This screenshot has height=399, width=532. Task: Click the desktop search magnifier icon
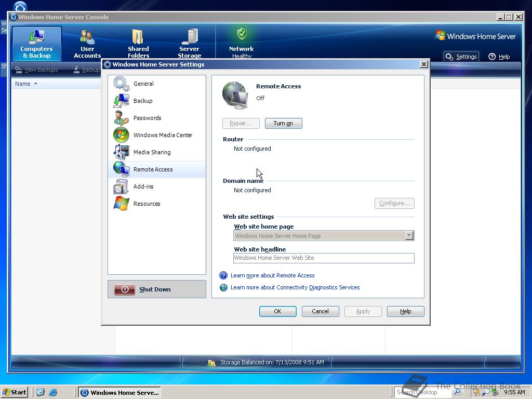(458, 392)
